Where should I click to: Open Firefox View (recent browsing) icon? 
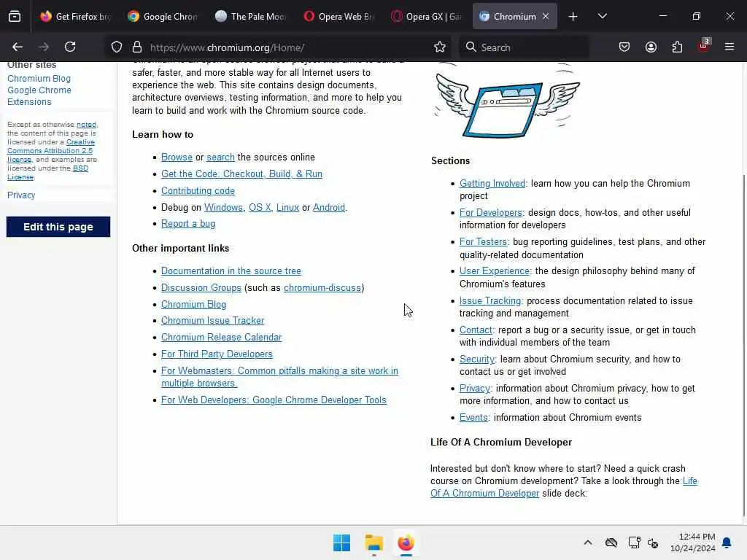[x=15, y=16]
